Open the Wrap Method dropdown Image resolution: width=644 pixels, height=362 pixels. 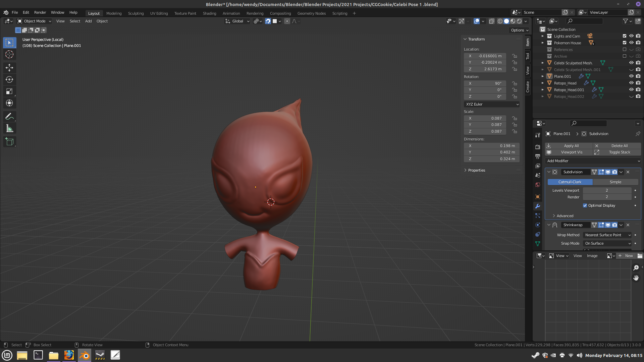tap(607, 235)
